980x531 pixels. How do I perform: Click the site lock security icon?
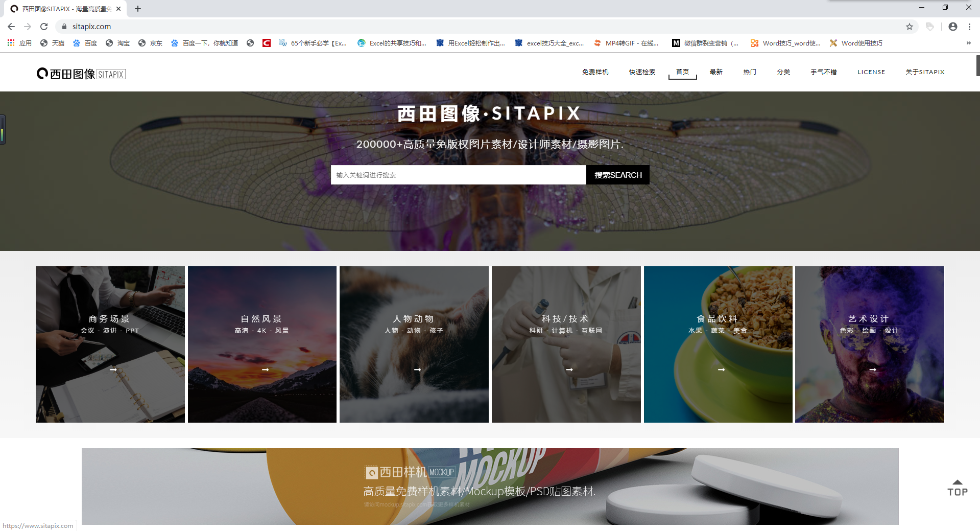click(64, 27)
